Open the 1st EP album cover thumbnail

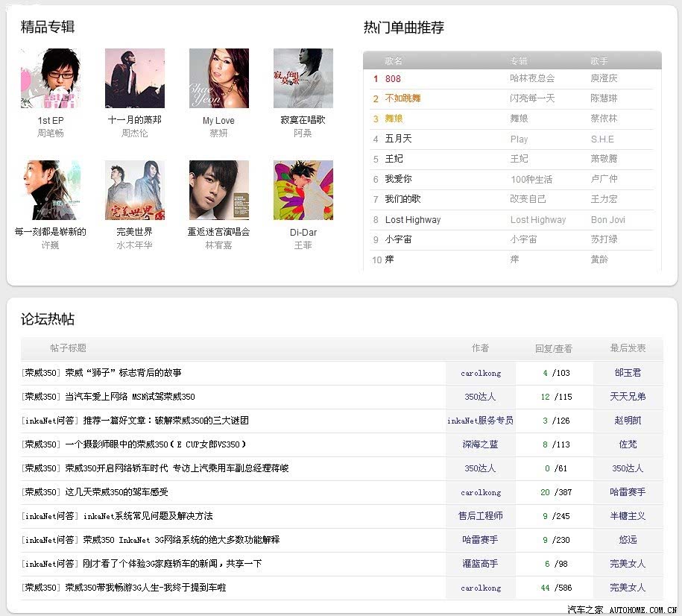coord(51,78)
